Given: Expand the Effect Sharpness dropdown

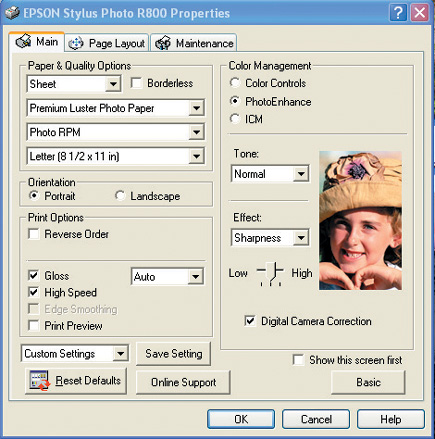Looking at the screenshot, I should pos(270,238).
